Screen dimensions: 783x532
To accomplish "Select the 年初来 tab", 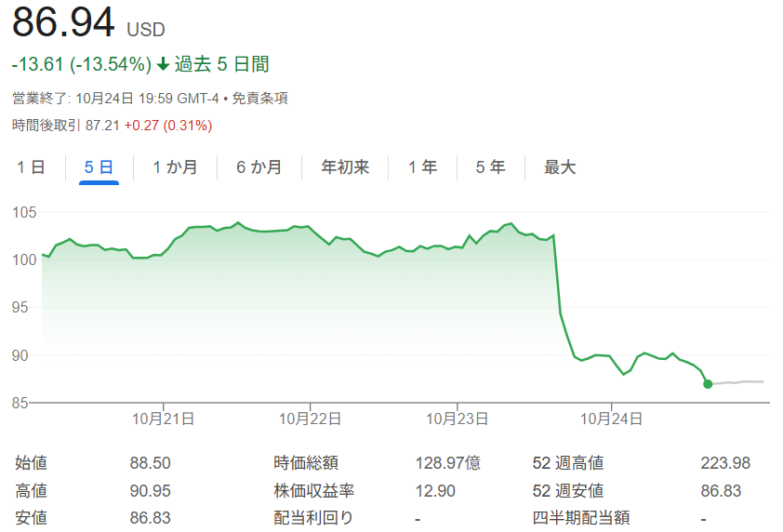I will click(345, 167).
